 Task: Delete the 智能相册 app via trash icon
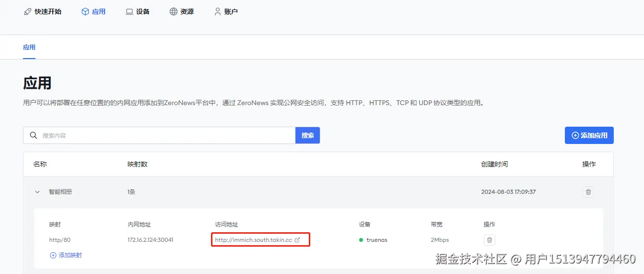(588, 192)
